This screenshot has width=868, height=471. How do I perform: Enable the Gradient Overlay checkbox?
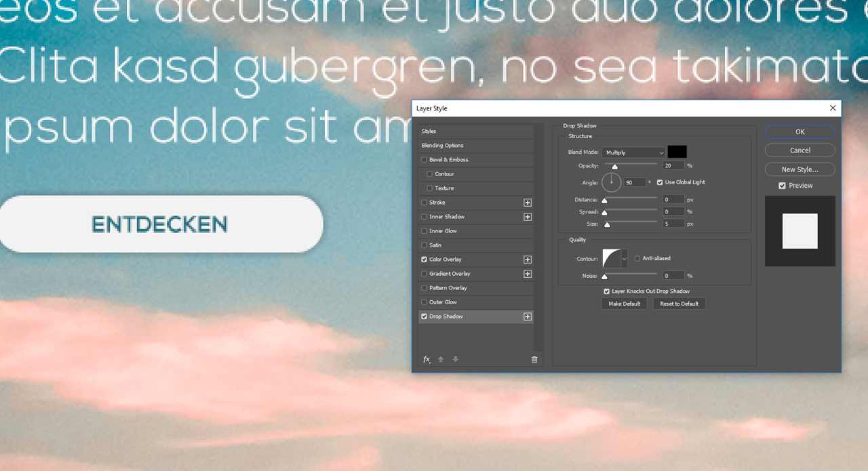tap(425, 274)
